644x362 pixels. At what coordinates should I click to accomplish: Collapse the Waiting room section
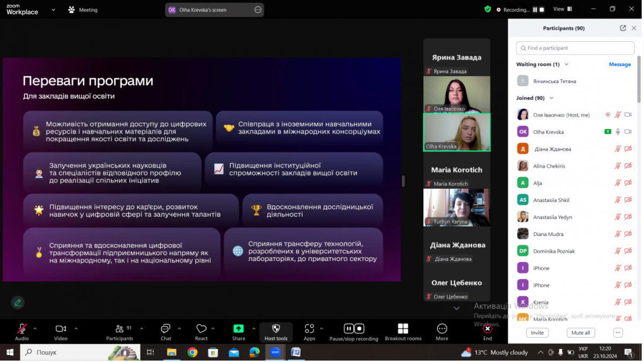[x=567, y=64]
